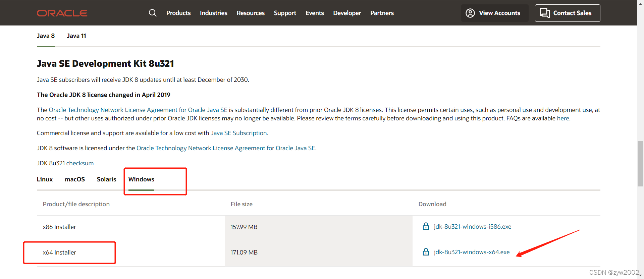Screen dimensions: 644x279
Task: Open the Java SE Subscription link
Action: [x=239, y=133]
